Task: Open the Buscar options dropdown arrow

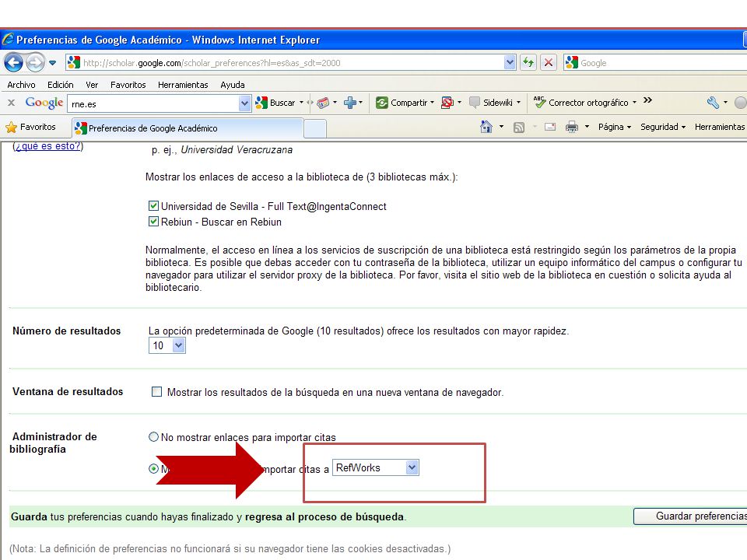Action: pyautogui.click(x=302, y=103)
